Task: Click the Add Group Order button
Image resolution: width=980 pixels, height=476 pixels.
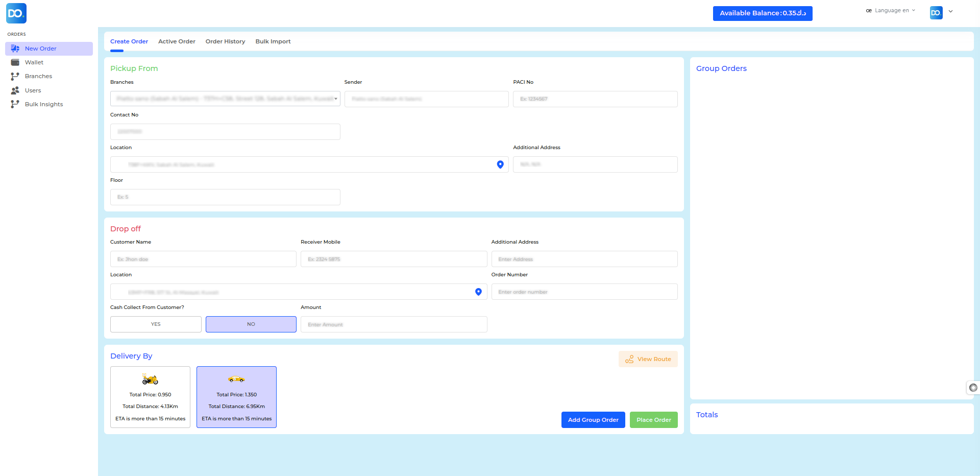Action: tap(593, 420)
